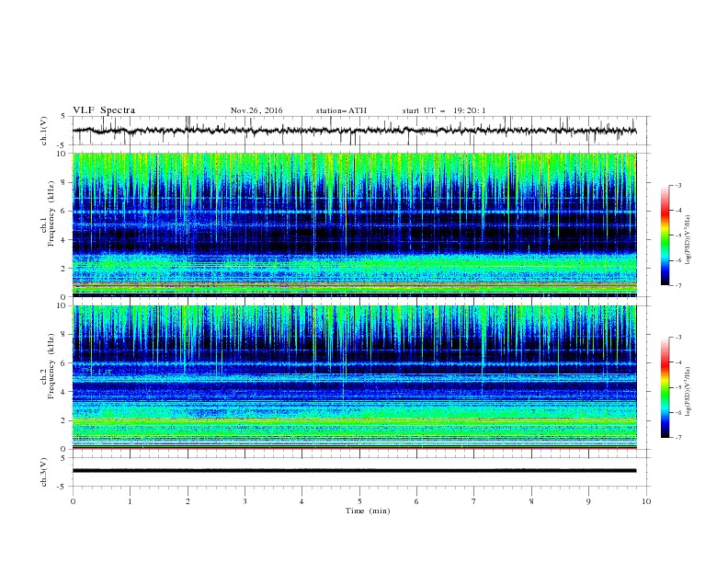Image resolution: width=728 pixels, height=563 pixels.
Task: Click time axis tick label "2"
Action: 188,501
